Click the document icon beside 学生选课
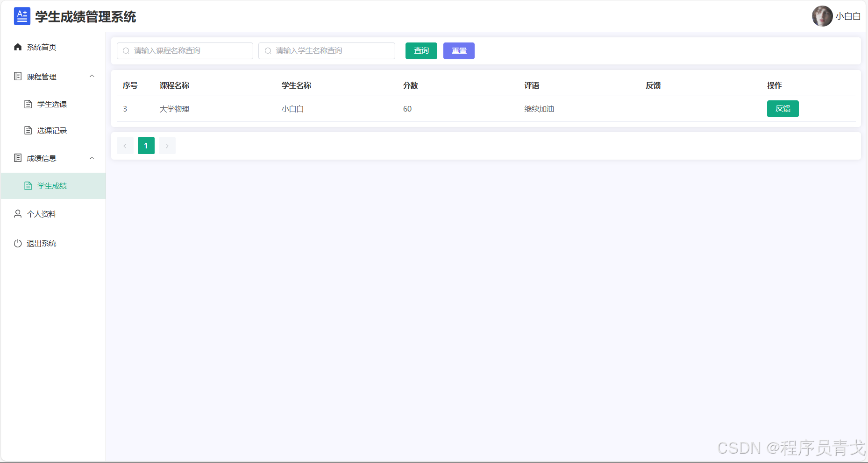Image resolution: width=868 pixels, height=463 pixels. (x=29, y=104)
